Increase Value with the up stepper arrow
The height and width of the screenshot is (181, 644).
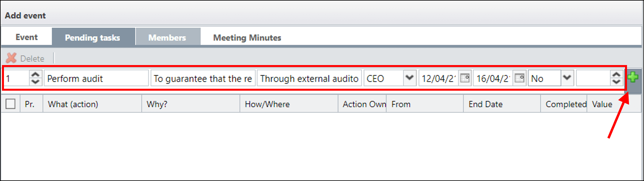point(616,74)
